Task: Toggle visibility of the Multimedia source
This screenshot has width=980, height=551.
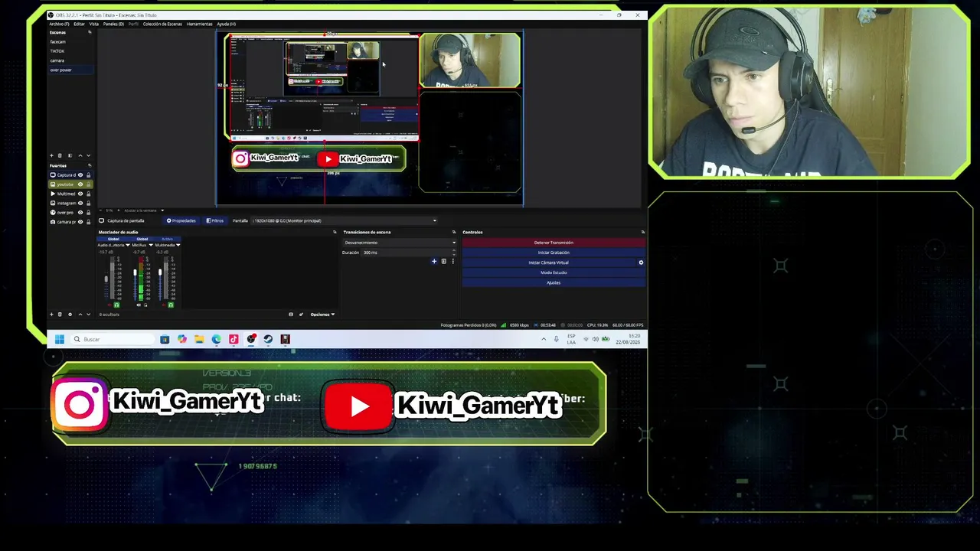Action: [x=80, y=194]
